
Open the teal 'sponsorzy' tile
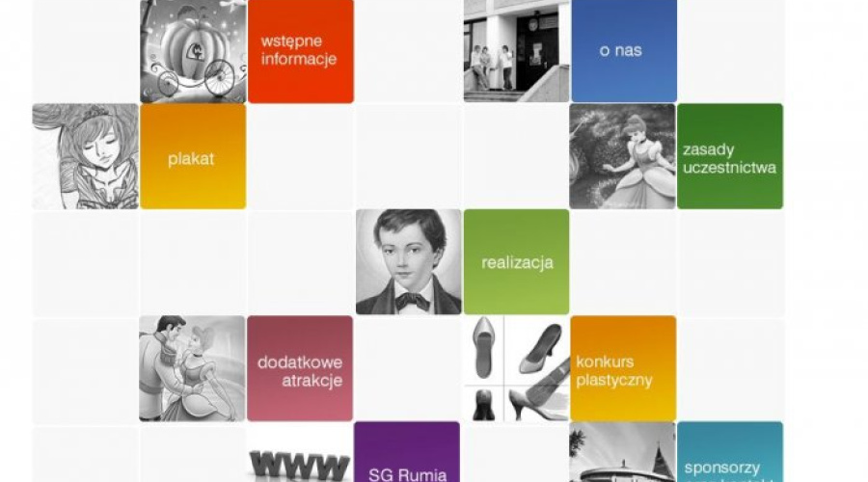pyautogui.click(x=730, y=451)
